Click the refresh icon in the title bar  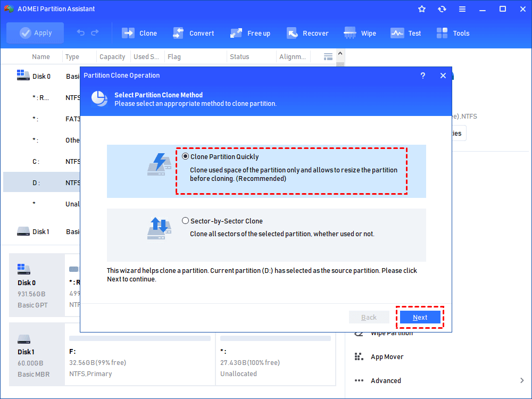click(x=442, y=9)
